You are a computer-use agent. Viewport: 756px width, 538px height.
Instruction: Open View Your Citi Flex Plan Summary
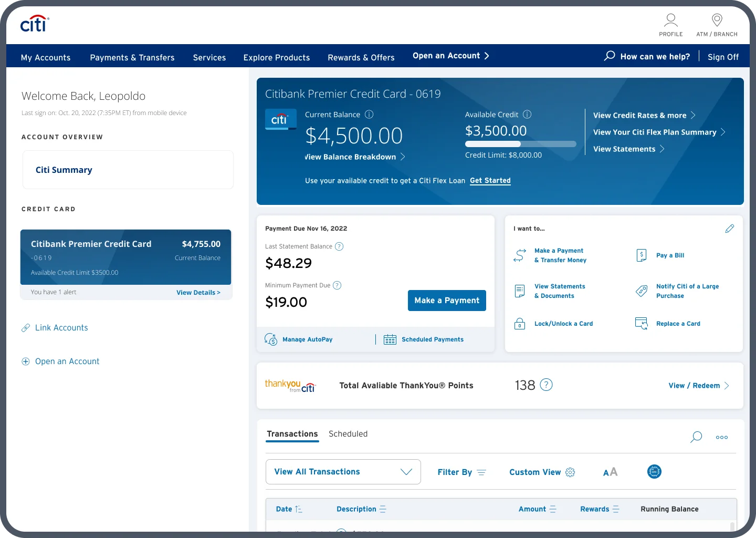[x=659, y=132]
